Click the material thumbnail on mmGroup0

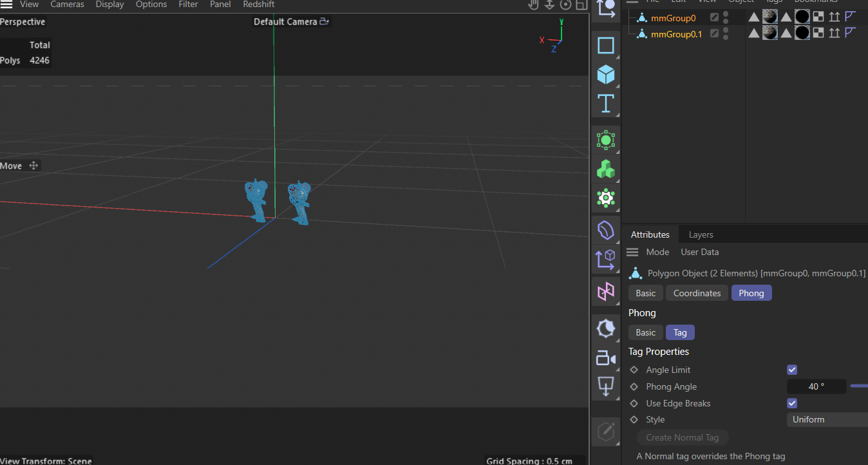coord(770,17)
